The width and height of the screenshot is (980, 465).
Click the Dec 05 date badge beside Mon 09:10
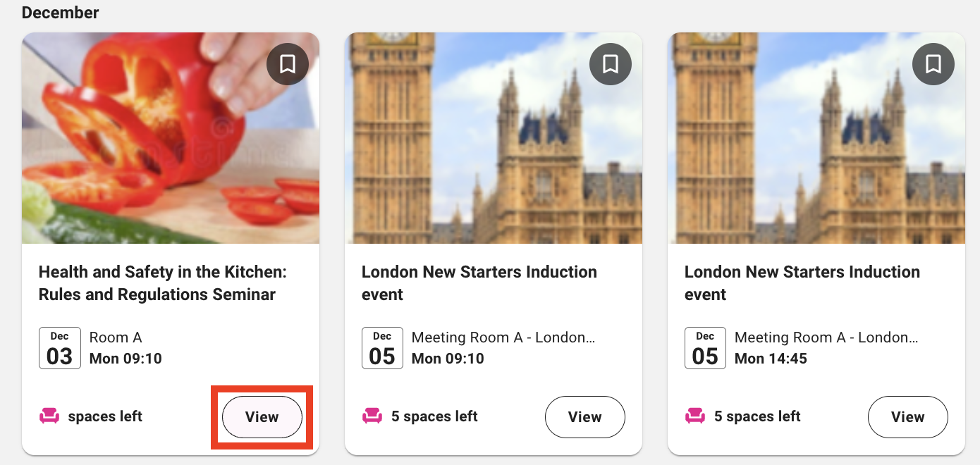coord(382,348)
